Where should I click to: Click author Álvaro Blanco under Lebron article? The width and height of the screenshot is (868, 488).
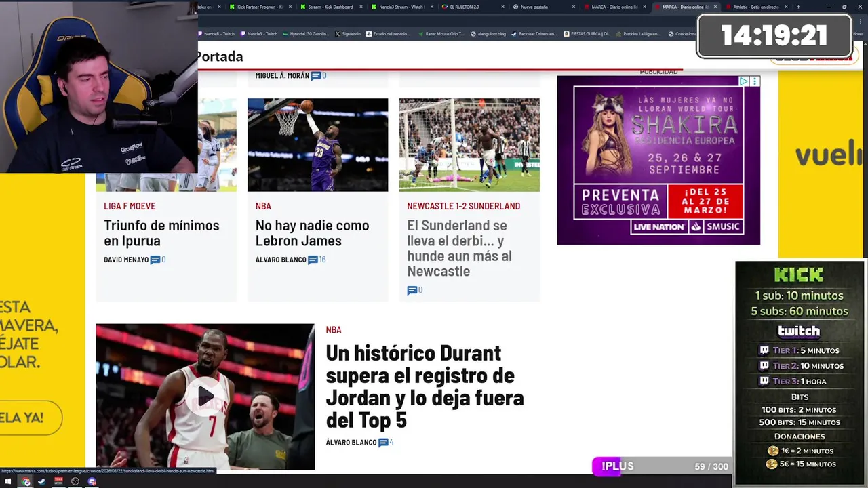[281, 260]
